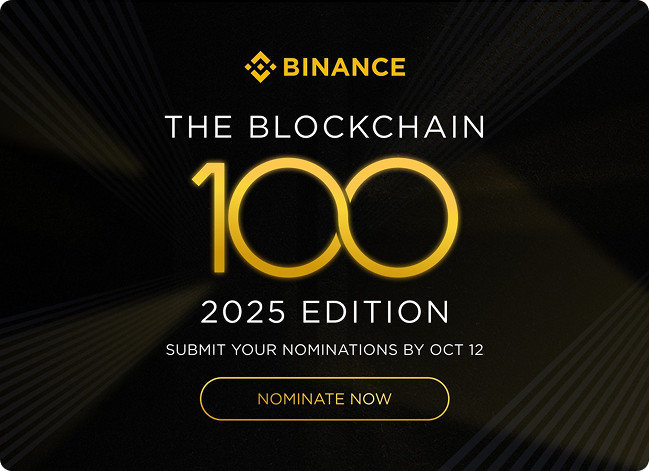This screenshot has height=471, width=649.
Task: Click the word YOUR in the deadline line
Action: pyautogui.click(x=249, y=350)
